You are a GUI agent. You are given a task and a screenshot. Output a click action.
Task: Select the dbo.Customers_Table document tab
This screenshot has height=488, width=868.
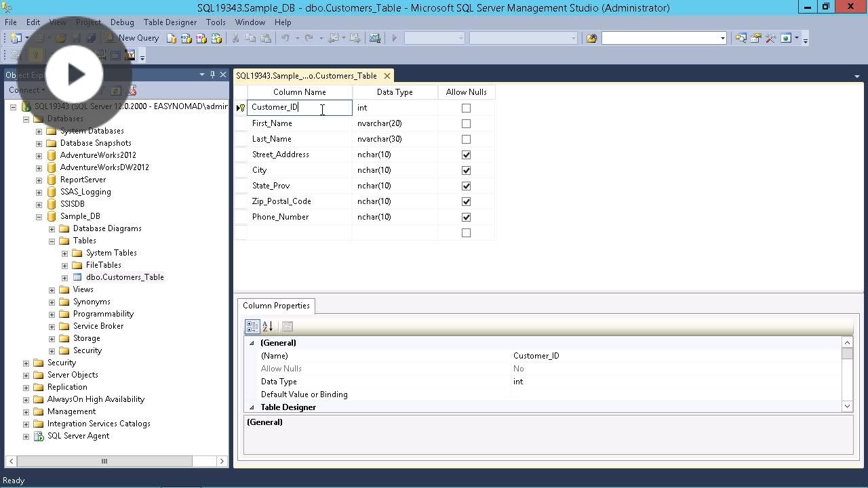coord(305,75)
